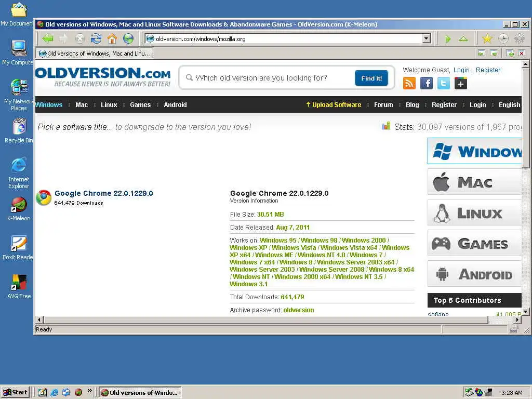The image size is (532, 399).
Task: Switch to the next tab with the tab bar icon
Action: pos(494,53)
